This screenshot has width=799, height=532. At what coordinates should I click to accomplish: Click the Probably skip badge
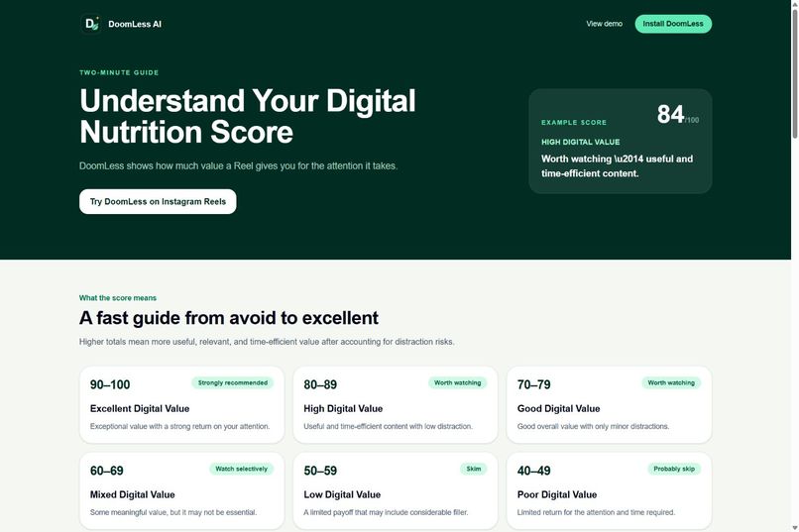tap(674, 469)
